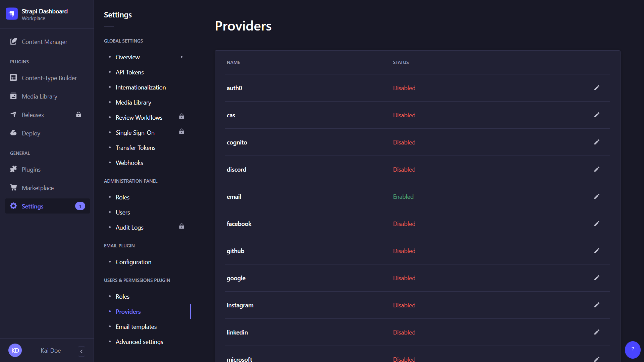Image resolution: width=644 pixels, height=362 pixels.
Task: Click the edit icon for instagram provider
Action: (597, 305)
